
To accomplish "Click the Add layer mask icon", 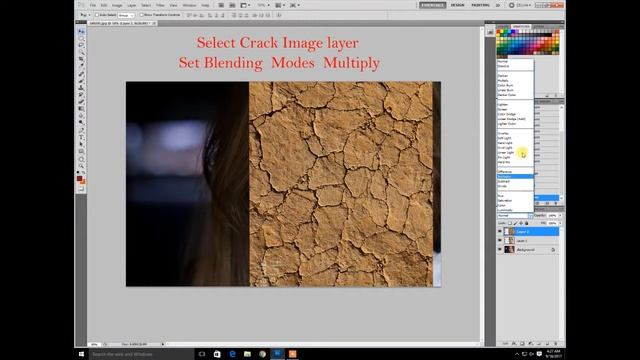I will 522,344.
